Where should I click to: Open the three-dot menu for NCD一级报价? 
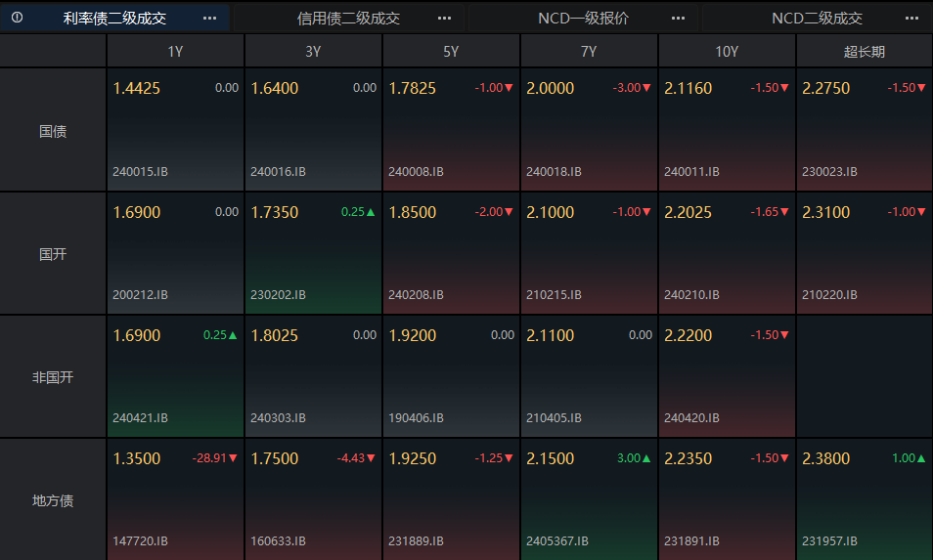tap(678, 18)
